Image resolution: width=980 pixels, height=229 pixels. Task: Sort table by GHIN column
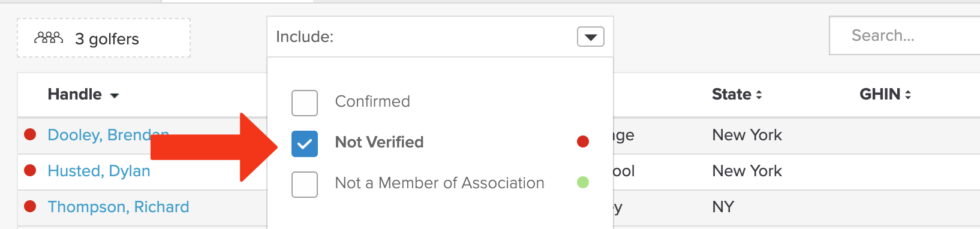(x=880, y=94)
